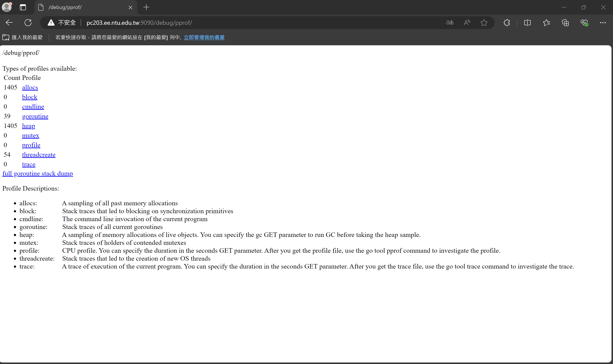The image size is (613, 364).
Task: Click the manage favorites link
Action: [204, 37]
